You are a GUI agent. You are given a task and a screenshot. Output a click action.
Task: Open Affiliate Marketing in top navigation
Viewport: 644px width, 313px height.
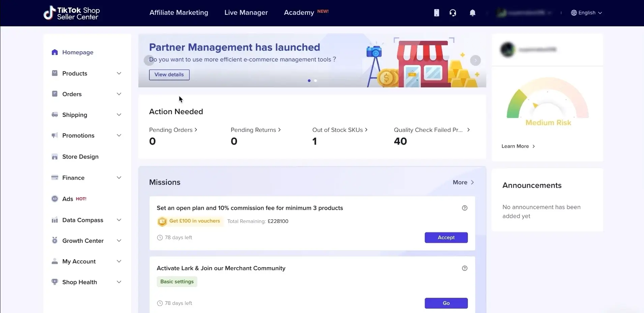coord(179,13)
